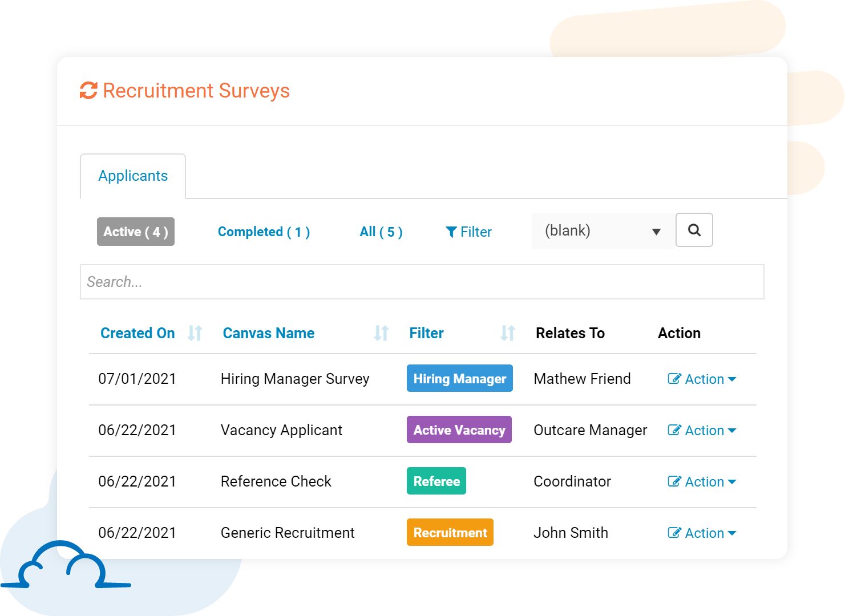The height and width of the screenshot is (616, 845).
Task: Switch to the Applicants tab
Action: (133, 176)
